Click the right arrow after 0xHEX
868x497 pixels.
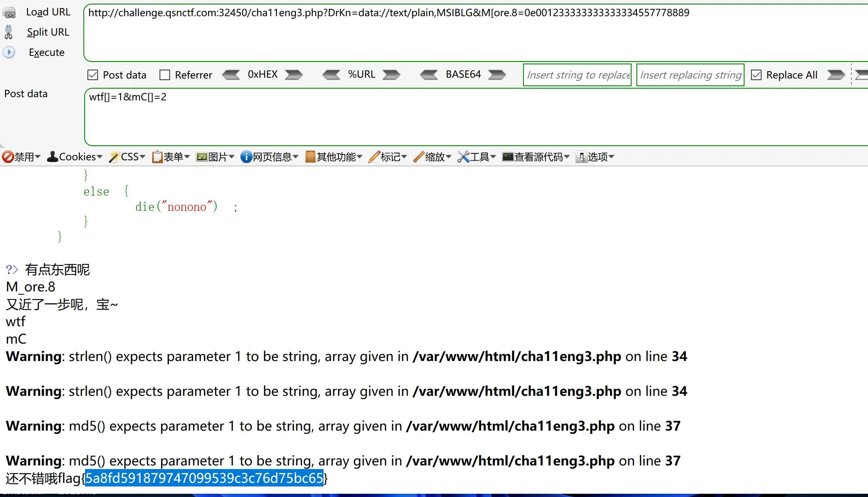pyautogui.click(x=294, y=75)
